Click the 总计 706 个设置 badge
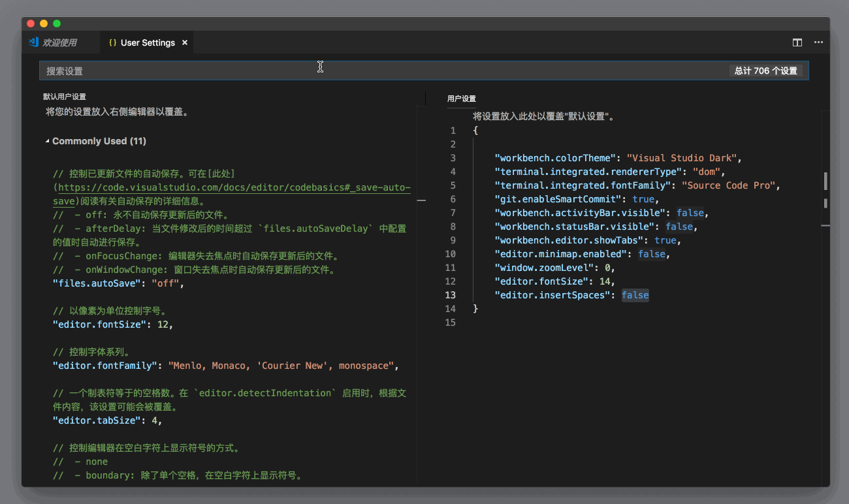849x504 pixels. (765, 70)
